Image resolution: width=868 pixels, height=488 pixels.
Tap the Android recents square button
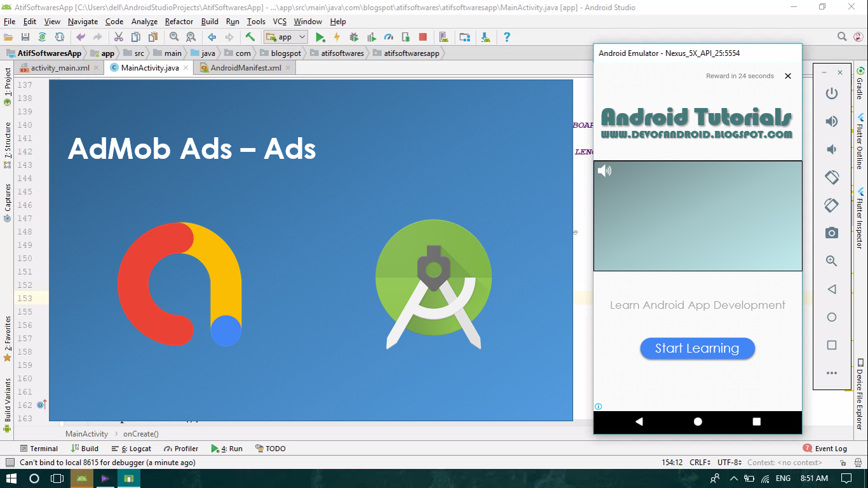pyautogui.click(x=756, y=421)
